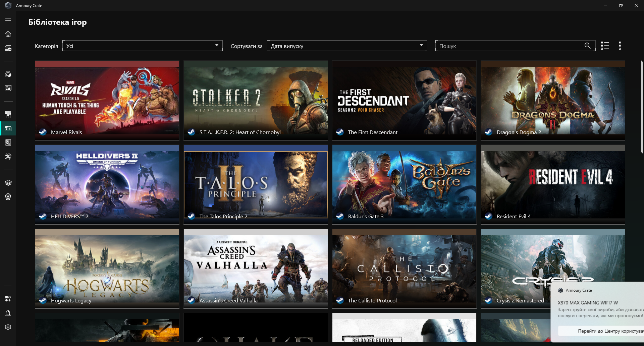Click the game library vertical scrollbar
The height and width of the screenshot is (346, 644).
[642, 107]
